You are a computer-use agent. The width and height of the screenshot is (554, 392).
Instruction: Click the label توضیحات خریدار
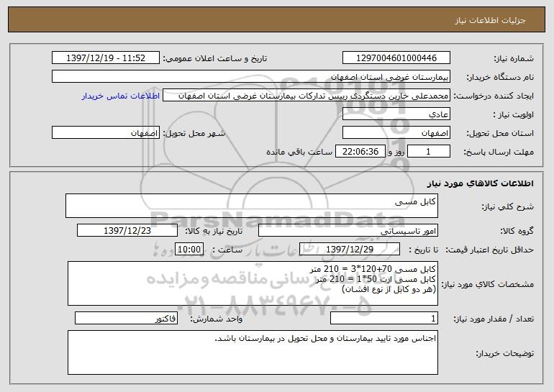(505, 353)
